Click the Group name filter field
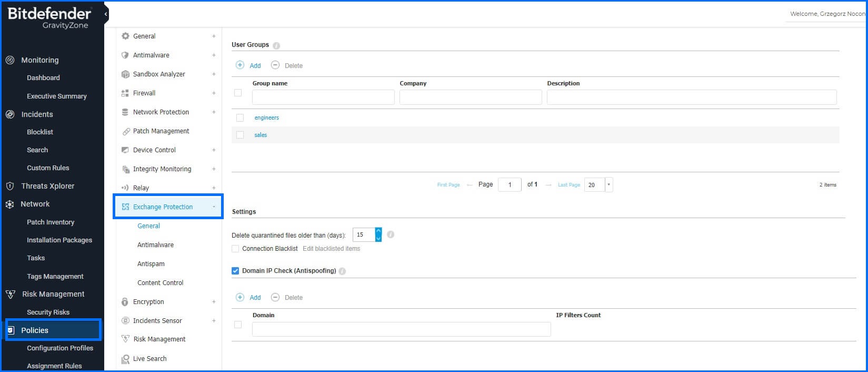Image resolution: width=868 pixels, height=372 pixels. tap(323, 97)
